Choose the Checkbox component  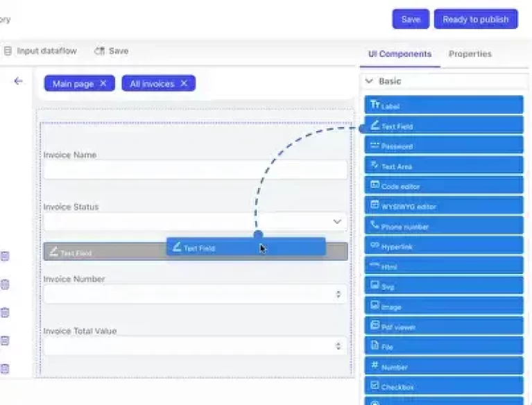tap(444, 386)
